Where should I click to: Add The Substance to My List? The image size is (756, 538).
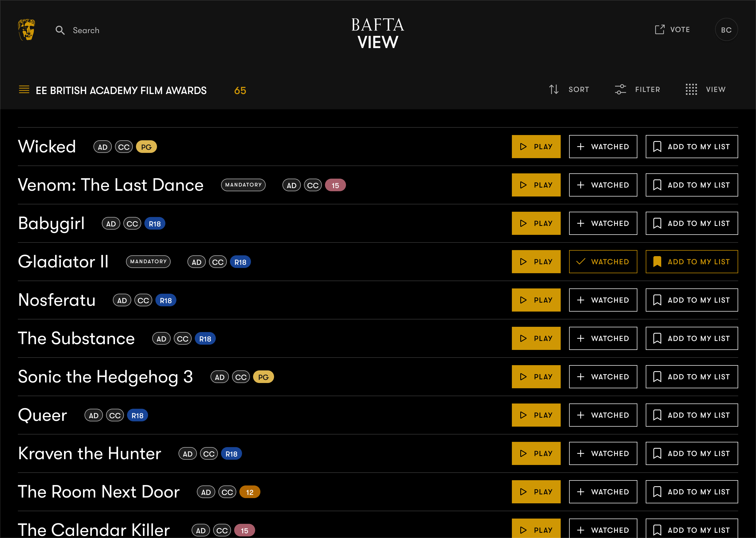[691, 339]
